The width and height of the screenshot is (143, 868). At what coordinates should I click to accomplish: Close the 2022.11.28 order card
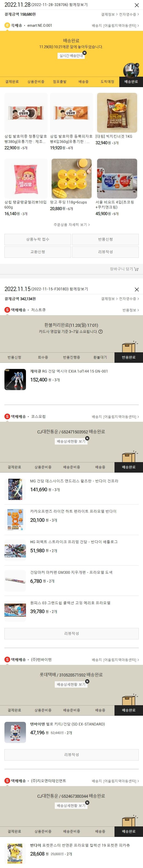(137, 5)
